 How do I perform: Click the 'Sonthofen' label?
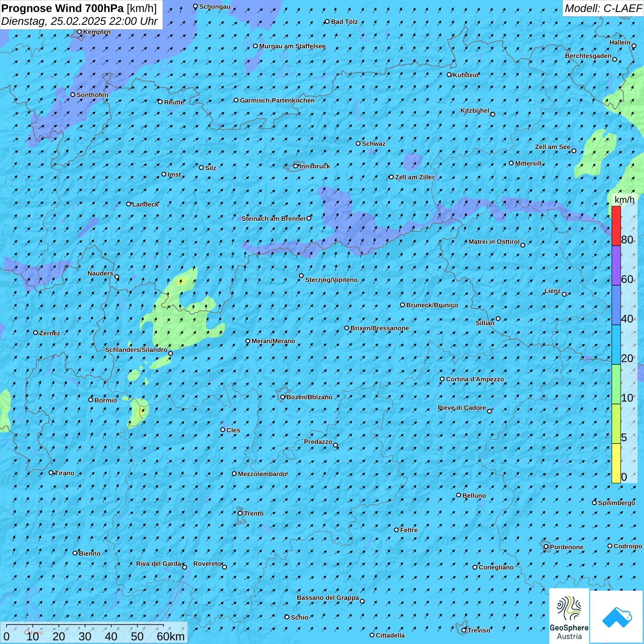(x=92, y=95)
